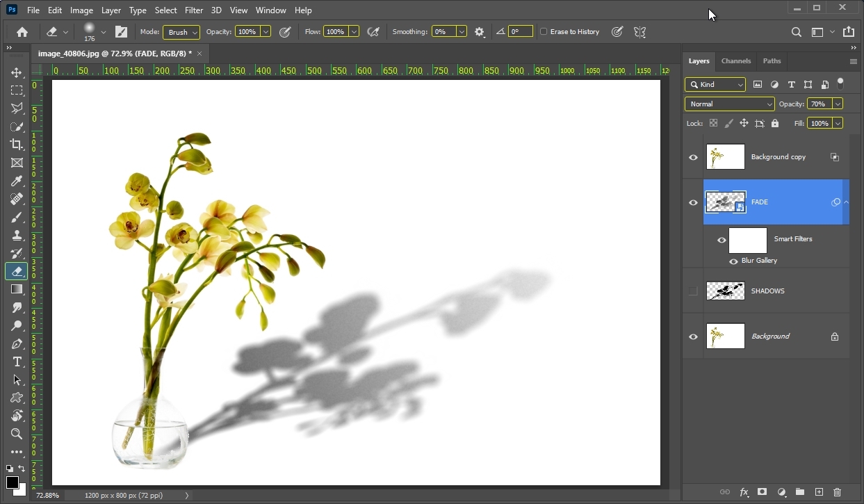Click the search icon in options bar
Image resolution: width=864 pixels, height=504 pixels.
click(x=797, y=31)
